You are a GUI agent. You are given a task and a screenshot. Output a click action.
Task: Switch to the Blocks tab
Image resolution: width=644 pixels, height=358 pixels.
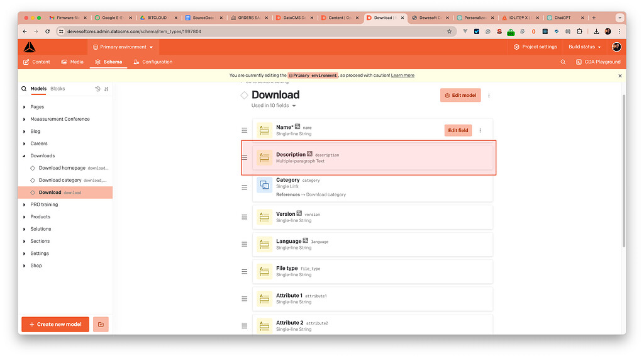click(x=57, y=89)
